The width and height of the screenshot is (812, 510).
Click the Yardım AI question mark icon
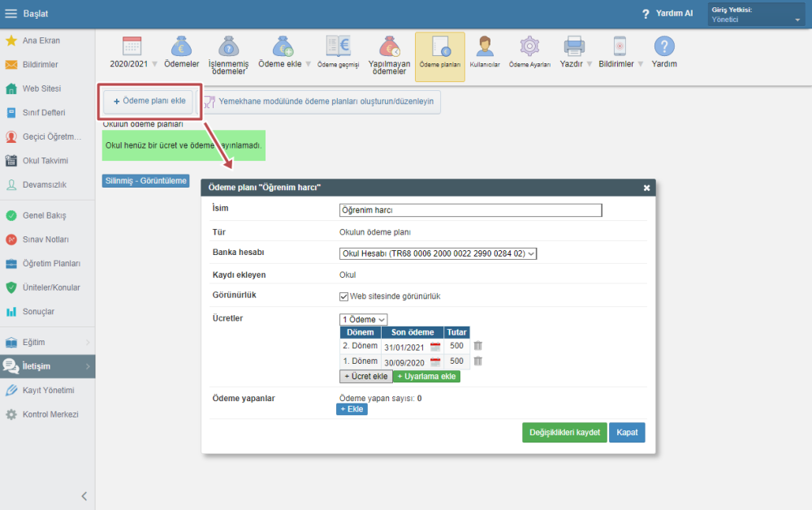[x=646, y=14]
